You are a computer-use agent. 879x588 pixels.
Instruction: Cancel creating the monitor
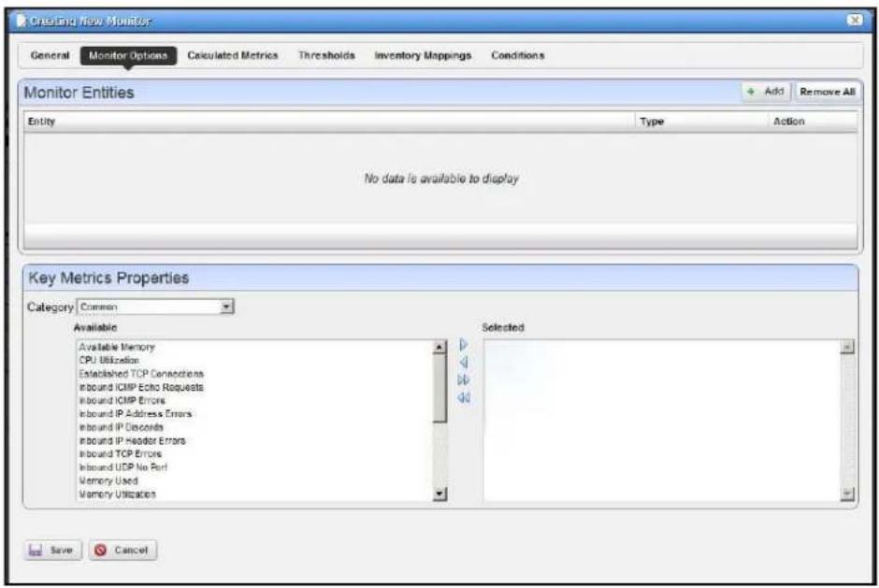[122, 550]
